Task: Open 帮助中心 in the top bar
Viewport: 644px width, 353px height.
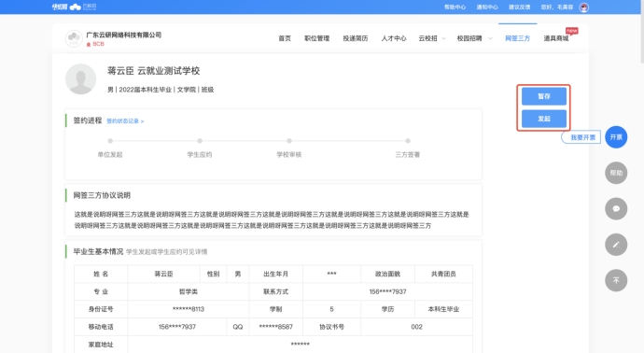Action: point(455,7)
